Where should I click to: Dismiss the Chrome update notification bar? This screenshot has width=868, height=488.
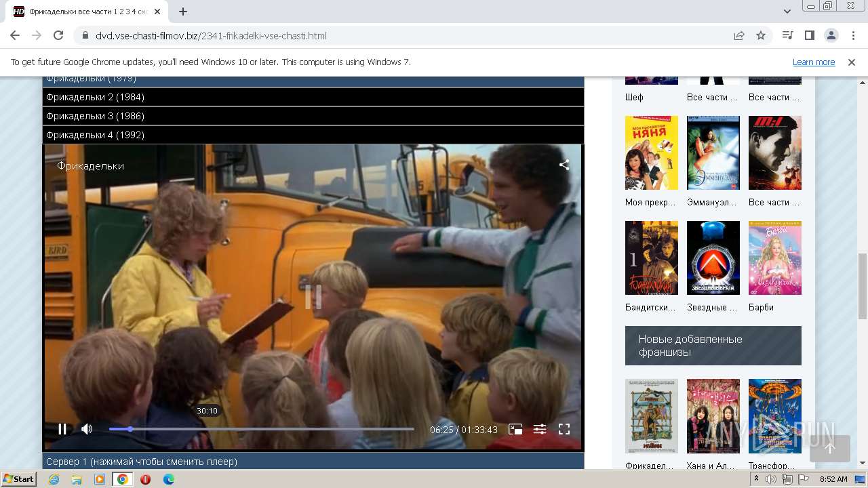852,62
